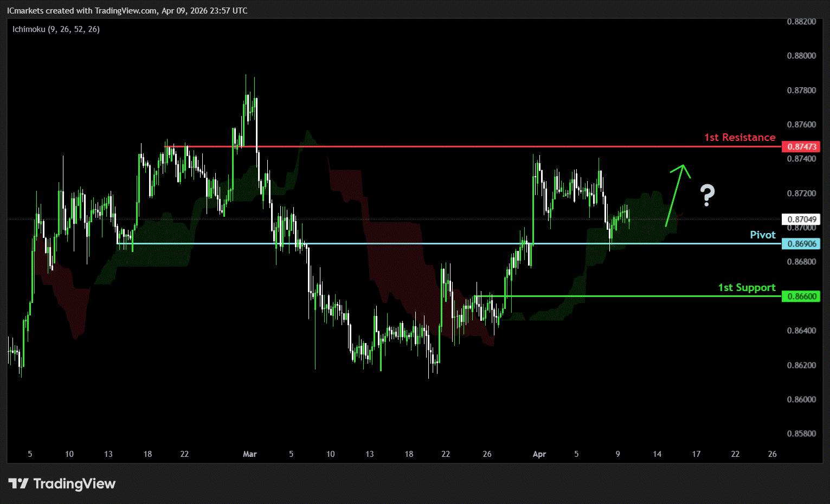This screenshot has width=830, height=504.
Task: Select the Ichimoku indicator label
Action: pyautogui.click(x=56, y=29)
